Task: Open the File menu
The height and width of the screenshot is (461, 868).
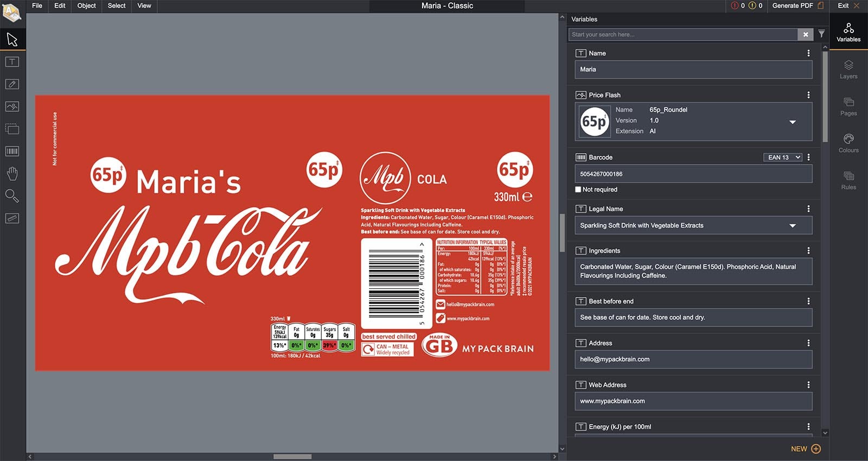Action: [37, 5]
